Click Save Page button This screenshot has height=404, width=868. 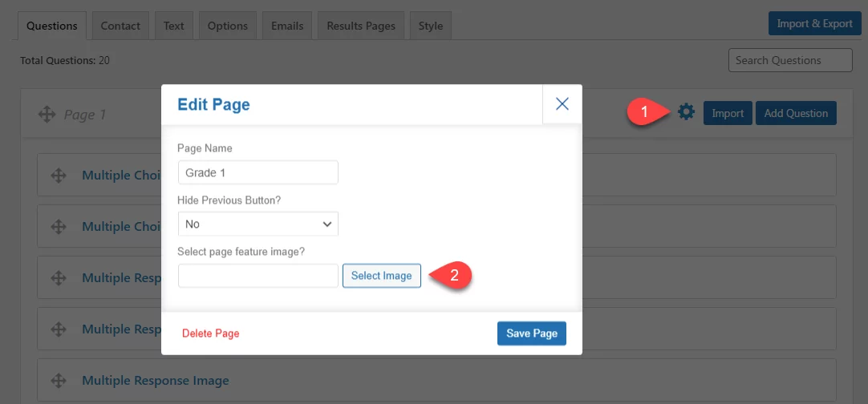(531, 333)
